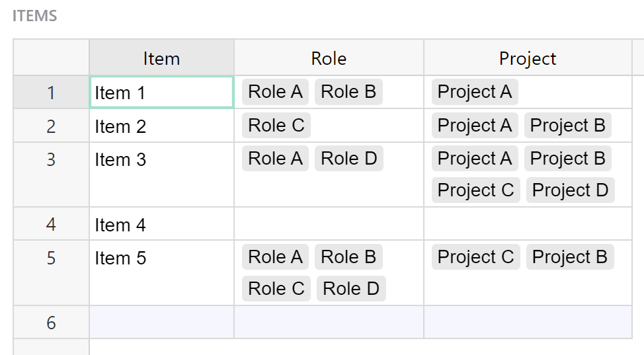Click the empty Role cell for Item 4
644x355 pixels.
(329, 224)
